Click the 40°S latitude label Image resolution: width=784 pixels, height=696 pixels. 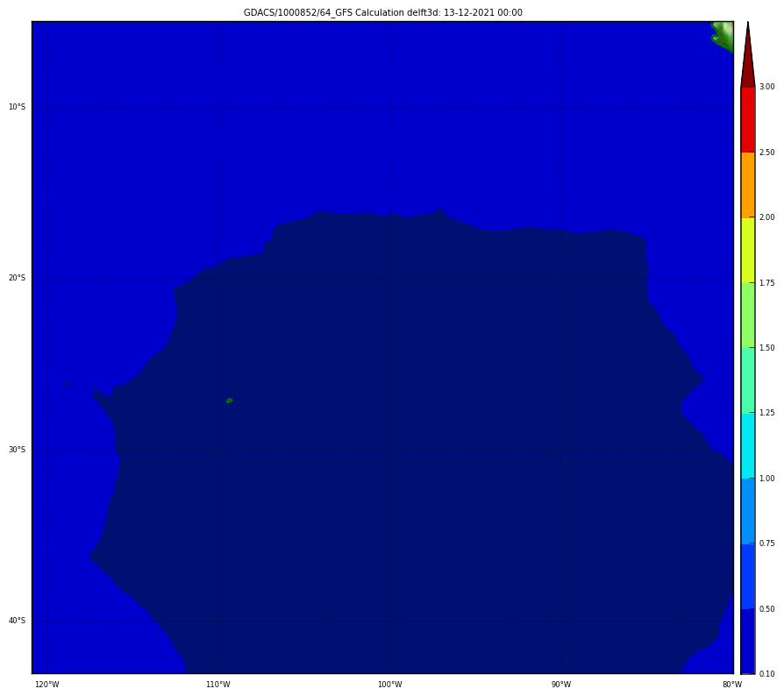click(17, 621)
